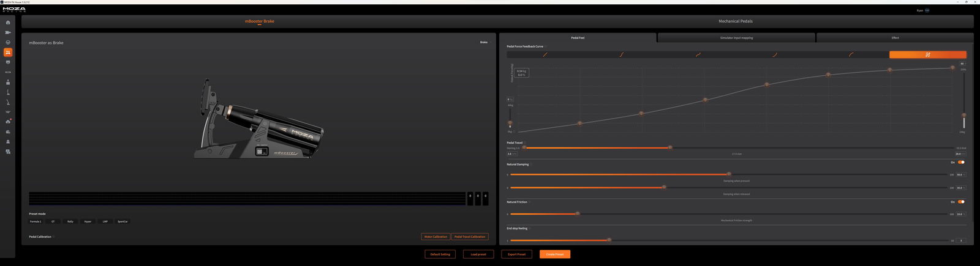The height and width of the screenshot is (266, 980).
Task: Click the End stop feeling slider handle
Action: (x=609, y=240)
